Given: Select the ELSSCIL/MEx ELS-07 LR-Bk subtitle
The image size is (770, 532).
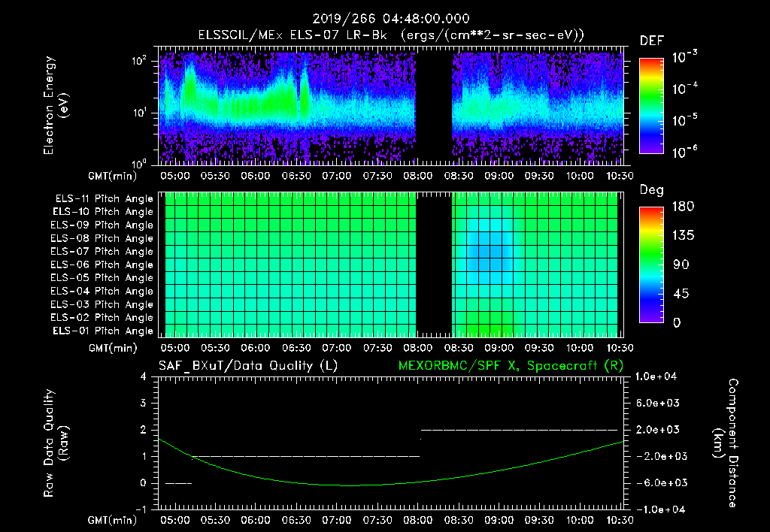Looking at the screenshot, I should tap(293, 35).
